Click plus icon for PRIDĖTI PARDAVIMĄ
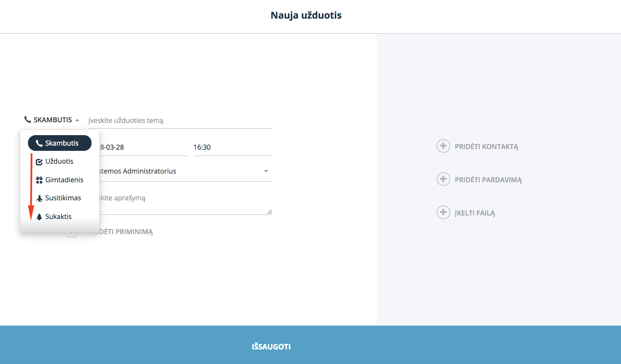 point(443,179)
